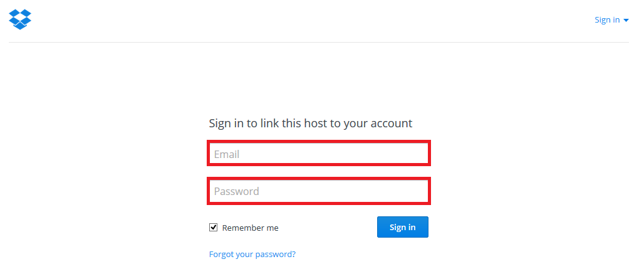Click the 'Sign in to link this host' heading
644x269 pixels.
(310, 123)
